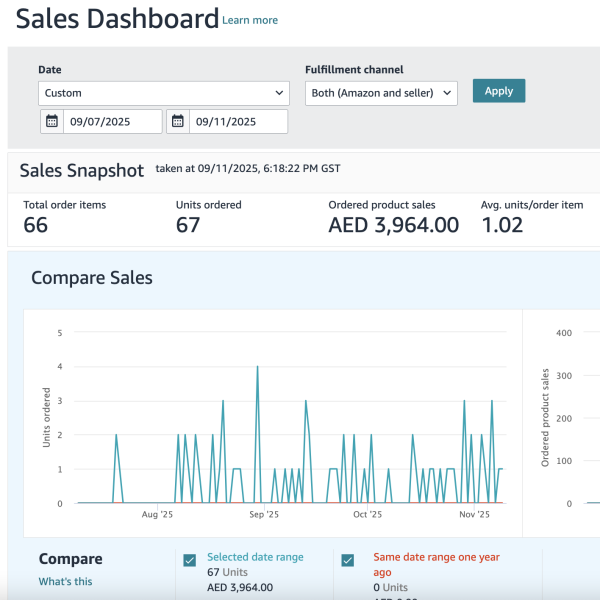600x600 pixels.
Task: Click the Fulfillment channel chevron arrow
Action: point(447,93)
